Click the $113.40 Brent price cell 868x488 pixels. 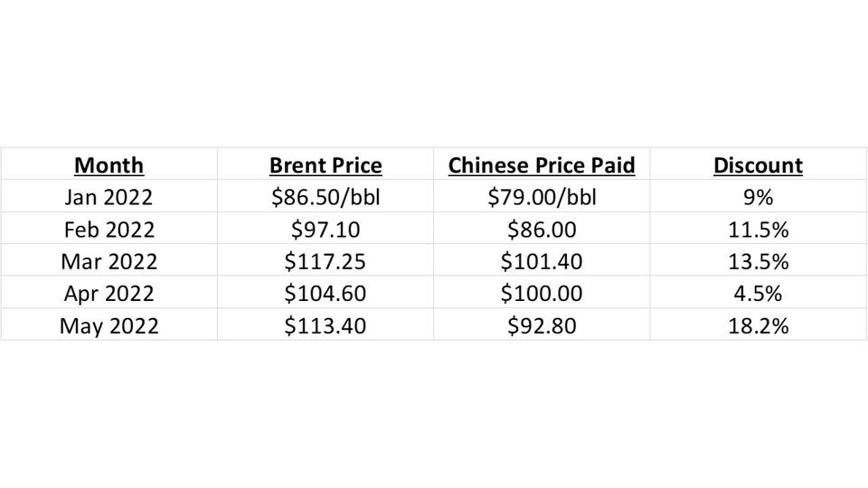(325, 325)
